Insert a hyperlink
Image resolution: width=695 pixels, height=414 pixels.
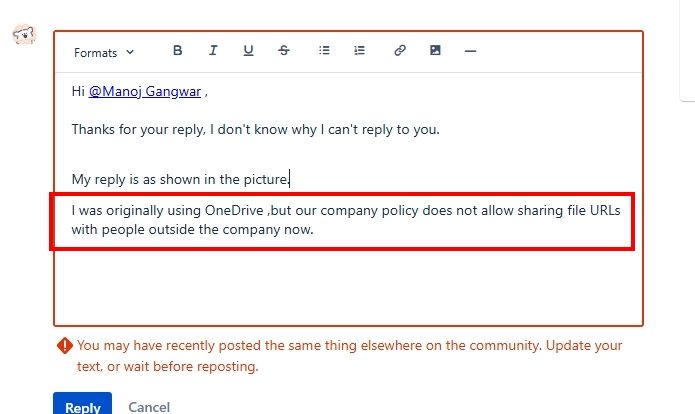tap(400, 51)
